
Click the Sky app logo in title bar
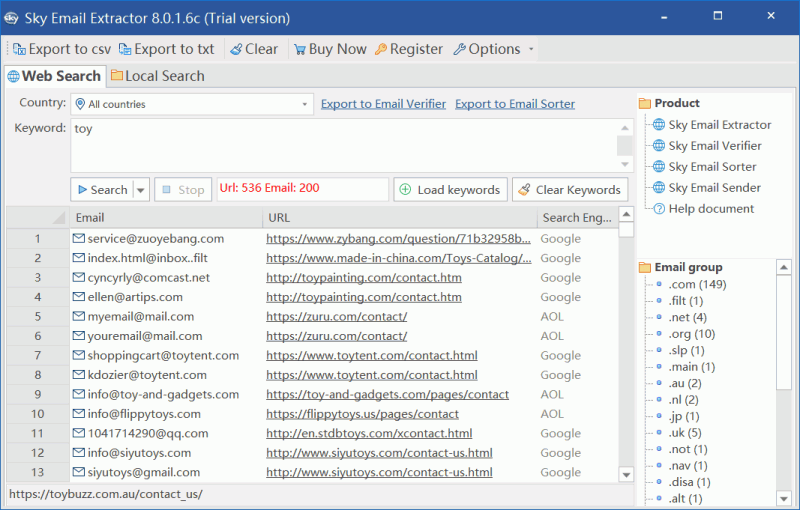(11, 18)
